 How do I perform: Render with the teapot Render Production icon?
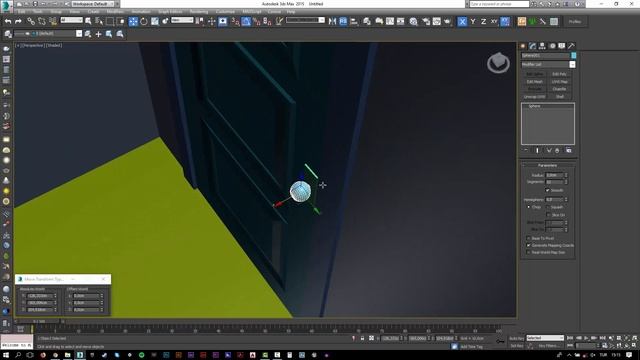[x=447, y=21]
